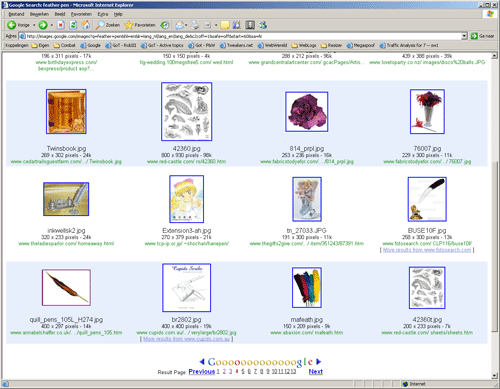Click the Vorige (Back) arrow button

(19, 25)
